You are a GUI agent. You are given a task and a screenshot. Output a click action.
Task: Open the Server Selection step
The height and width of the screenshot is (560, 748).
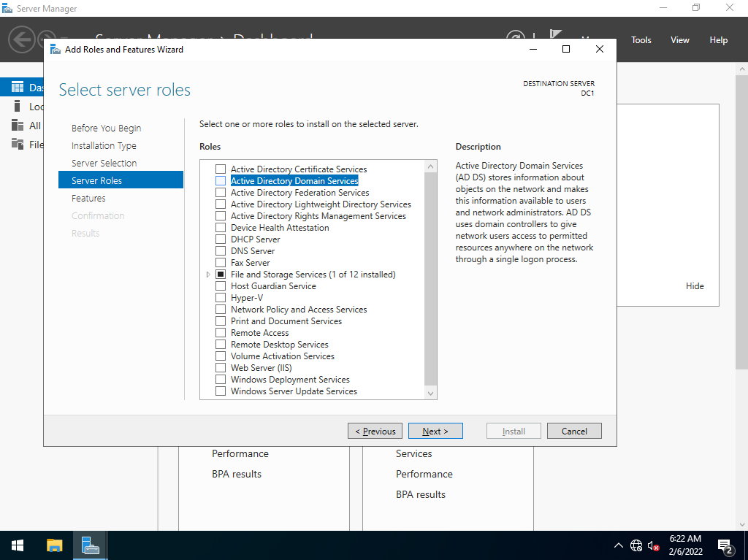104,163
